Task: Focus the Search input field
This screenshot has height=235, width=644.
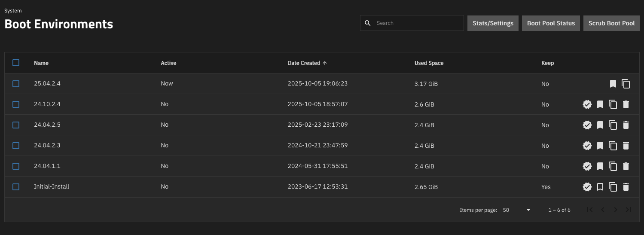Action: 417,23
